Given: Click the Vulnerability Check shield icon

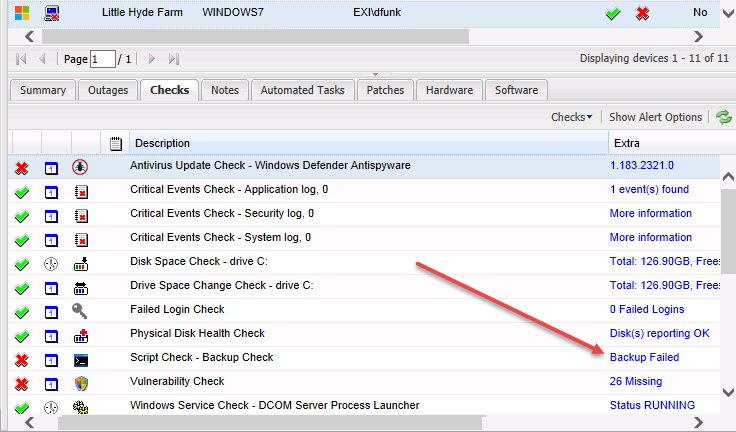Looking at the screenshot, I should 81,382.
